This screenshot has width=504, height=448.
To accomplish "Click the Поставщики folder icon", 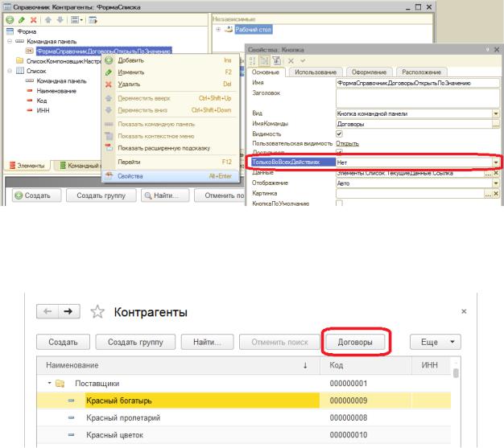I will [x=60, y=384].
